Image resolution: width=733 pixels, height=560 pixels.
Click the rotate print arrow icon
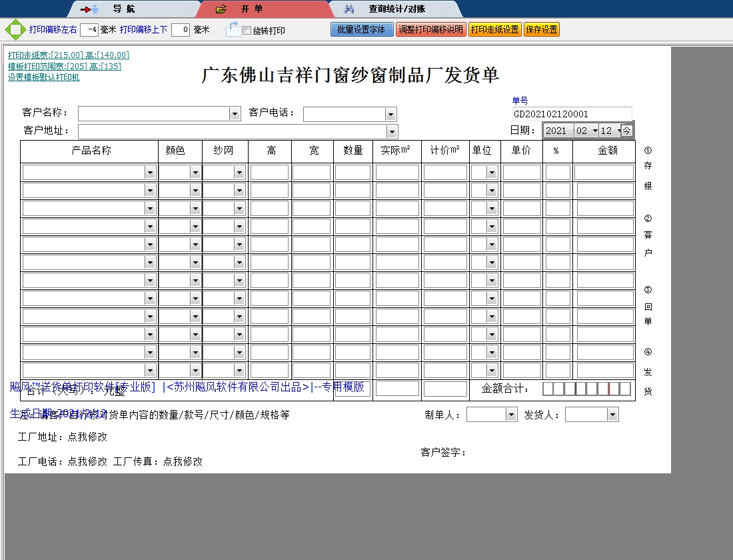coord(233,29)
